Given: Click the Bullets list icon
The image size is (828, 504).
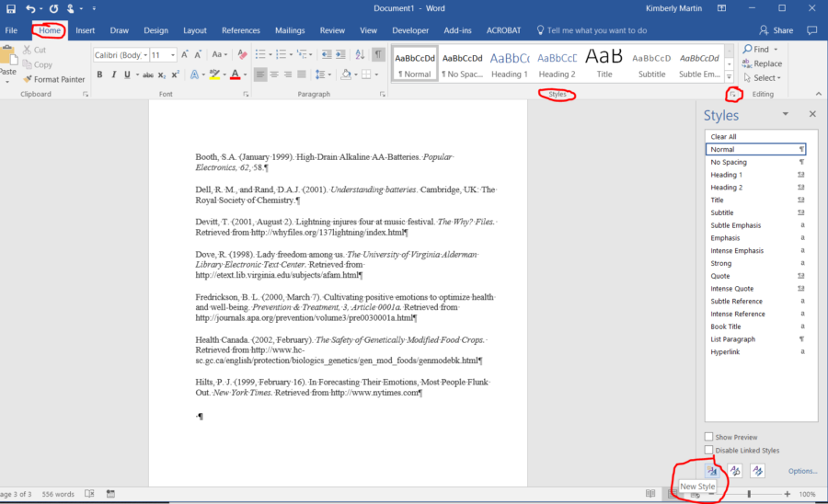Looking at the screenshot, I should (260, 54).
